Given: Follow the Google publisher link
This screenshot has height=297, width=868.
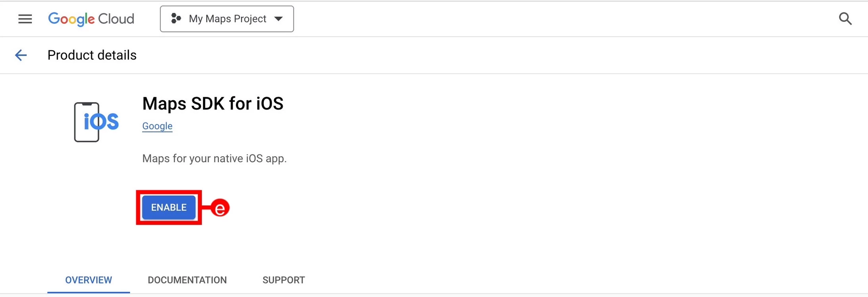Looking at the screenshot, I should [x=157, y=126].
